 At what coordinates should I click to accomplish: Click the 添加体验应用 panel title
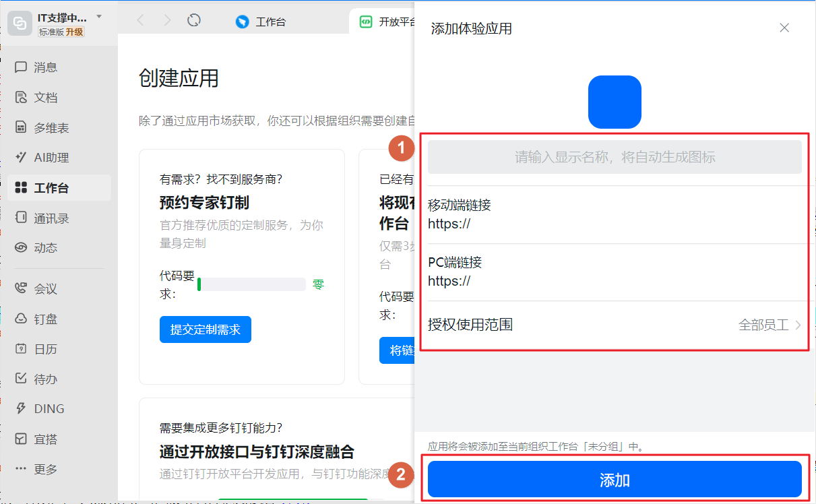tap(472, 28)
